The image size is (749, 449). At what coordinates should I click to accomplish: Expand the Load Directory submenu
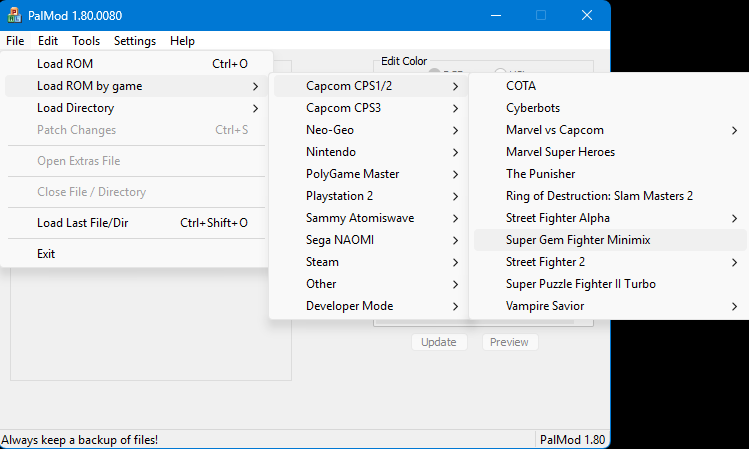click(x=76, y=108)
